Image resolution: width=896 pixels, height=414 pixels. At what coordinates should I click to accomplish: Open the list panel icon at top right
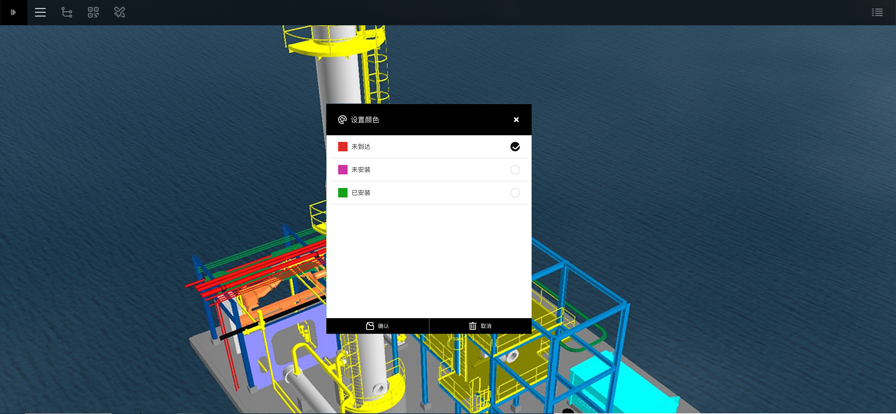877,13
